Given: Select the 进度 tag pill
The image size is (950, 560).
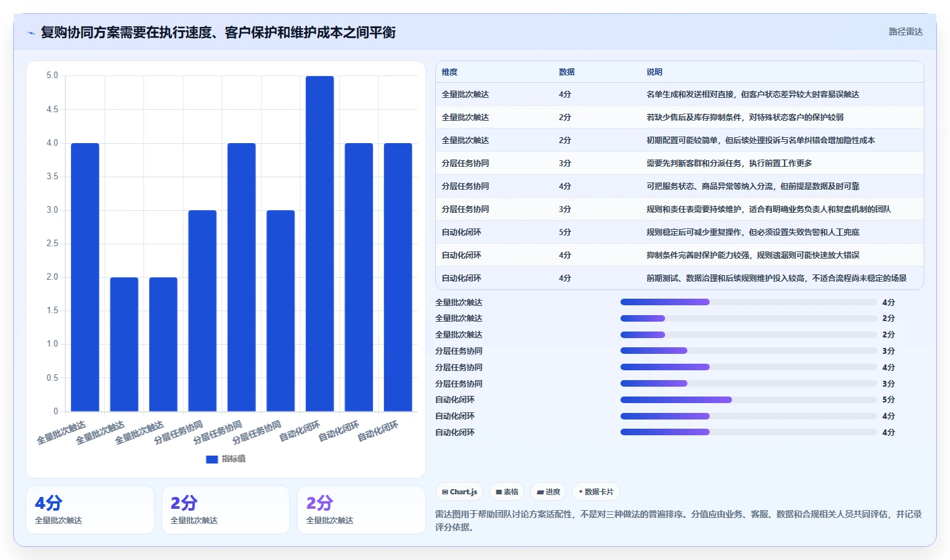Looking at the screenshot, I should pos(548,492).
